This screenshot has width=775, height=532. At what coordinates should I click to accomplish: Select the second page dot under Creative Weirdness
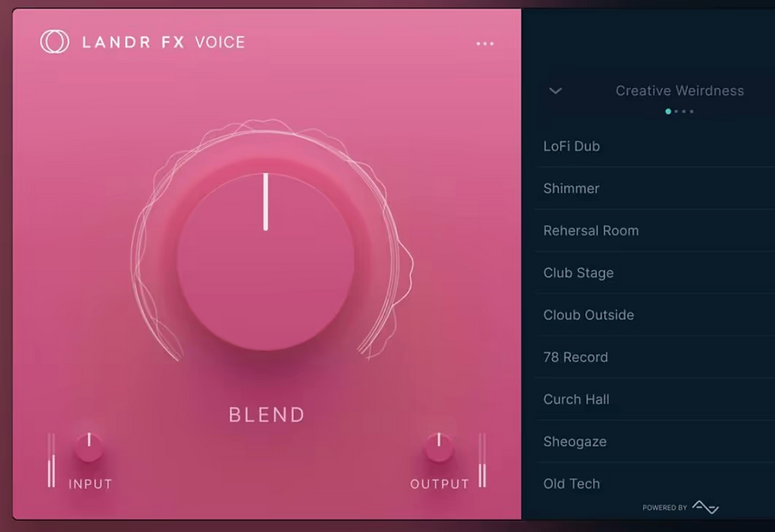[676, 111]
